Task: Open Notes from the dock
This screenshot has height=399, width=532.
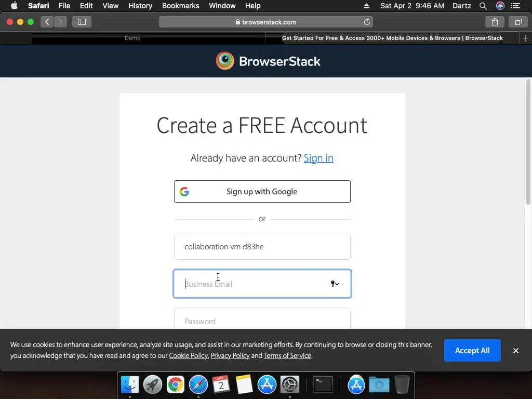Action: pos(244,385)
